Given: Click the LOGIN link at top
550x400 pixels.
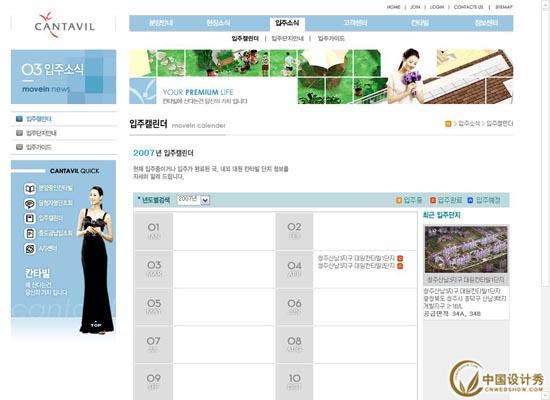Looking at the screenshot, I should point(437,7).
